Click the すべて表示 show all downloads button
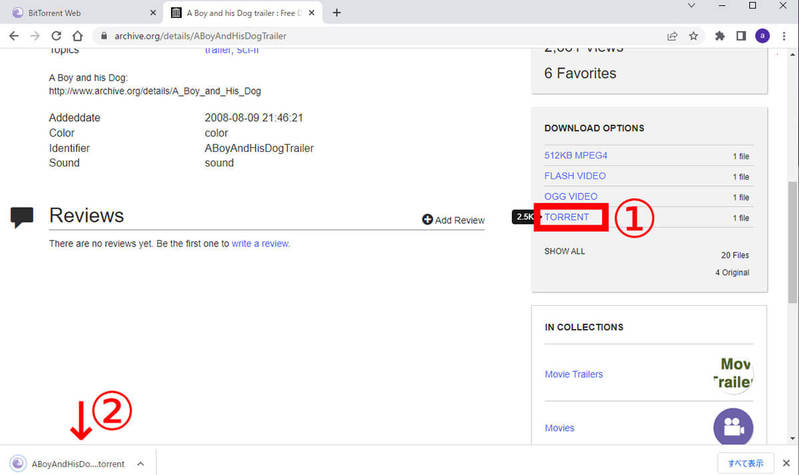Screen dimensions: 799x475 [745, 463]
